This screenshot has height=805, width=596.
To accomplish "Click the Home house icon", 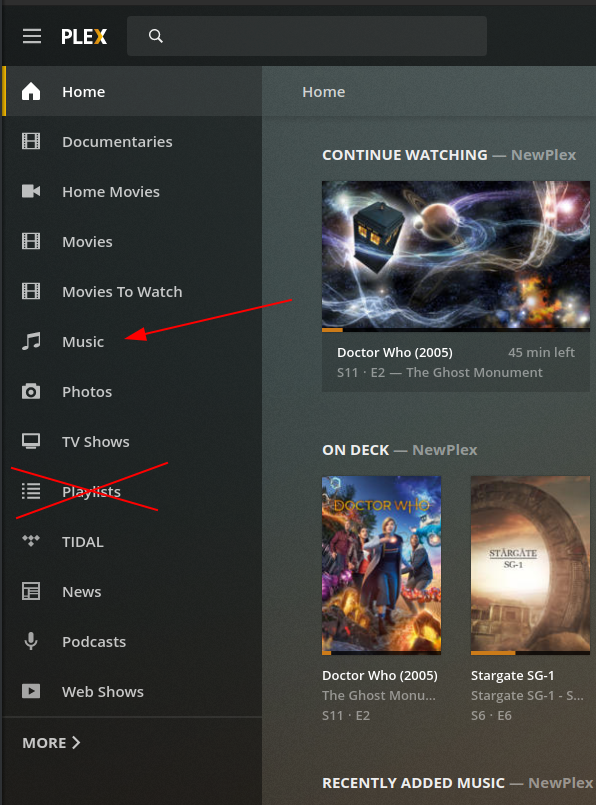I will pos(31,91).
